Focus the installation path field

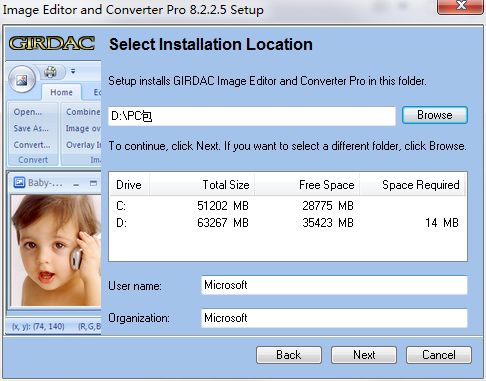coord(252,116)
